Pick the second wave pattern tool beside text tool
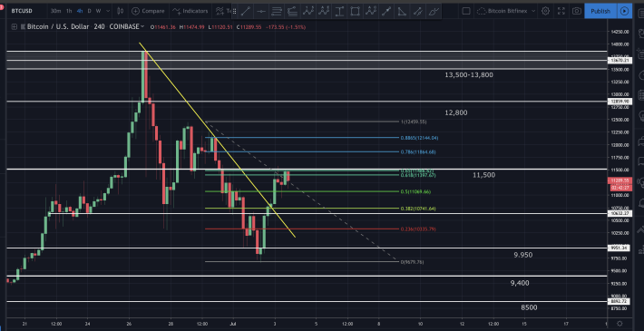644x331 pixels. pos(324,11)
